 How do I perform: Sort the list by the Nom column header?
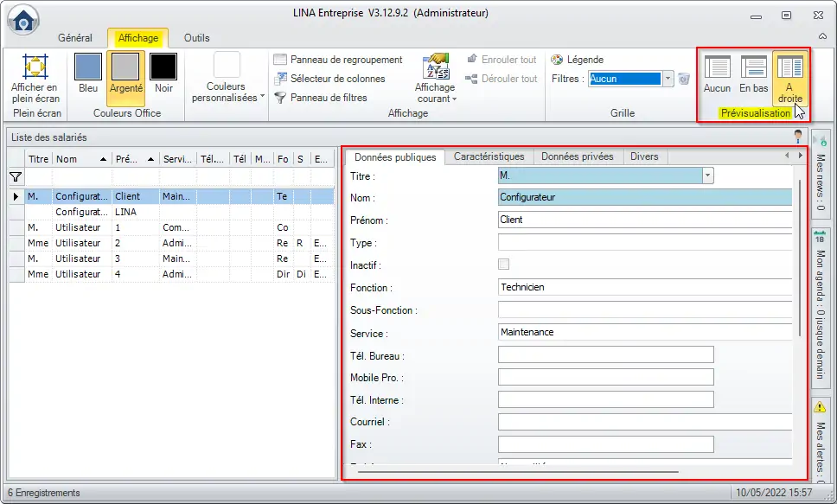[81, 159]
